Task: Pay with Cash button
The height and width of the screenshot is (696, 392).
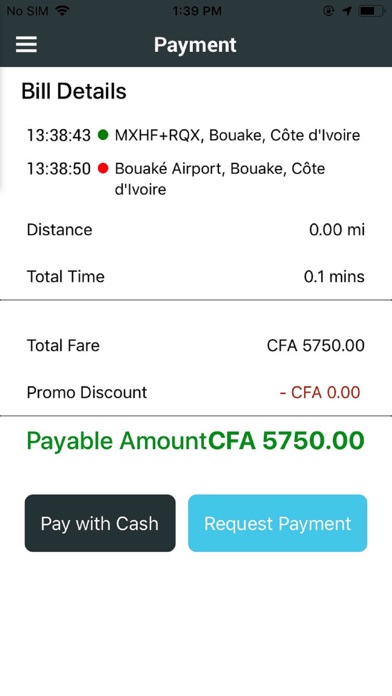Action: 100,523
